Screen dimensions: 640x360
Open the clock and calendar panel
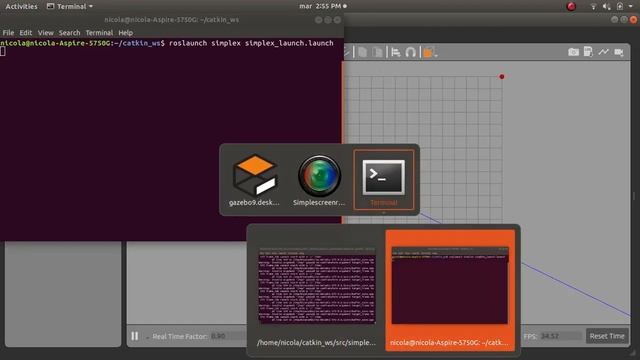(322, 6)
